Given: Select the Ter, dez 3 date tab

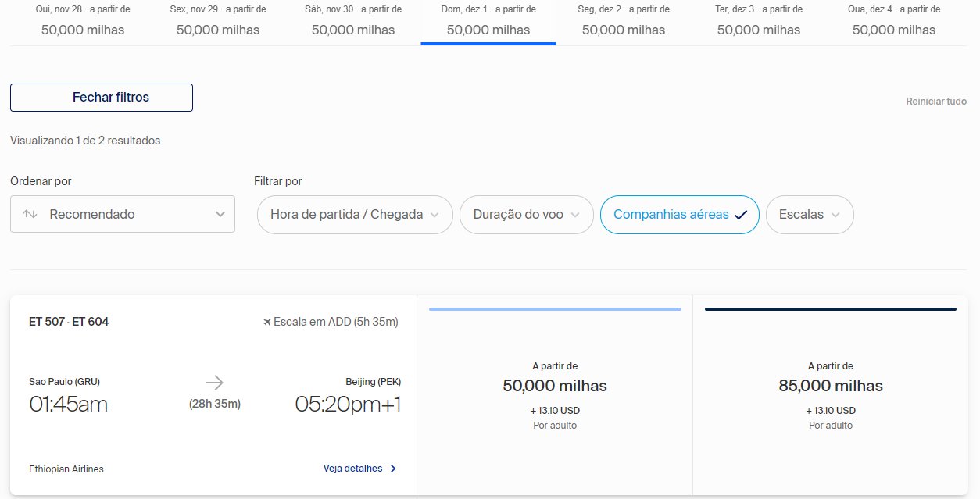Looking at the screenshot, I should [x=759, y=21].
